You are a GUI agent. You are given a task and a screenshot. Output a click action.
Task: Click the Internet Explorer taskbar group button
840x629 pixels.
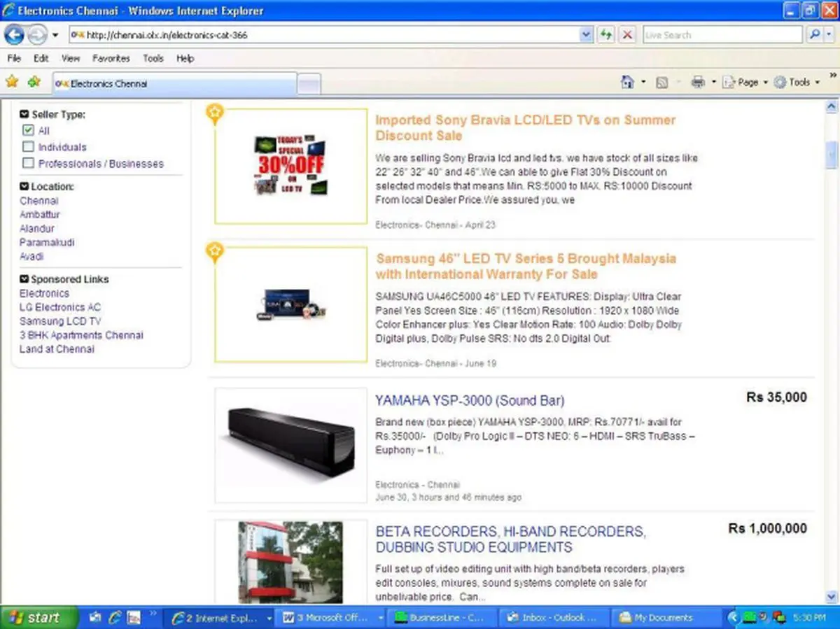(218, 618)
